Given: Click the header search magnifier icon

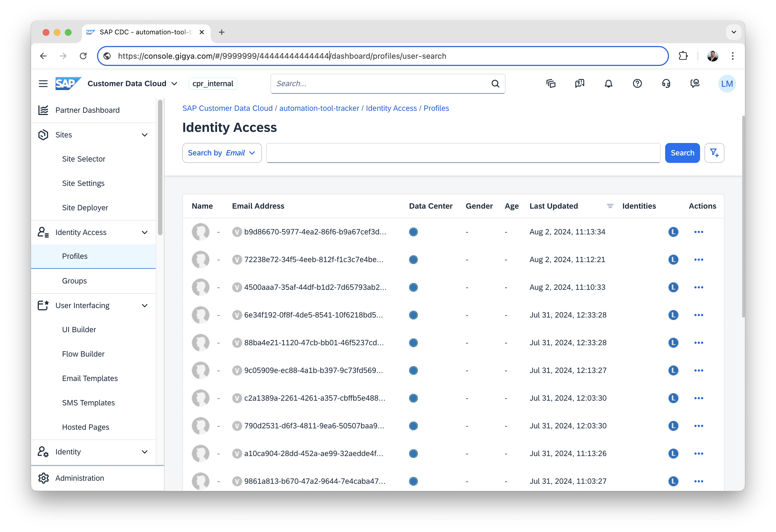Looking at the screenshot, I should (495, 83).
